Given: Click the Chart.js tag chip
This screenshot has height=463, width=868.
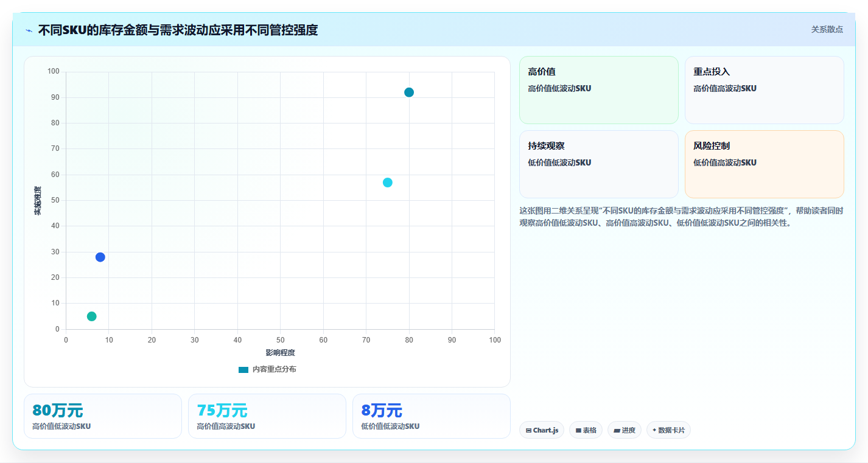Looking at the screenshot, I should click(542, 430).
